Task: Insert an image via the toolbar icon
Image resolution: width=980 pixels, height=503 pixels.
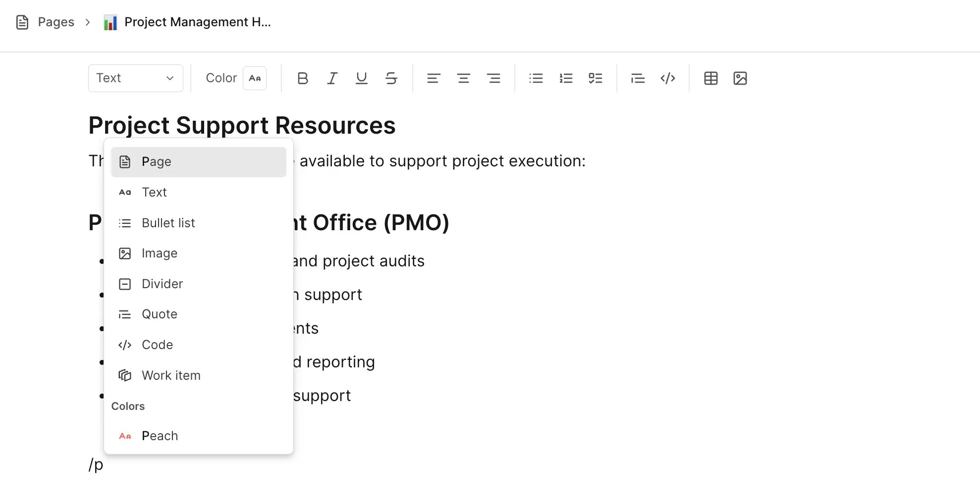Action: 740,78
